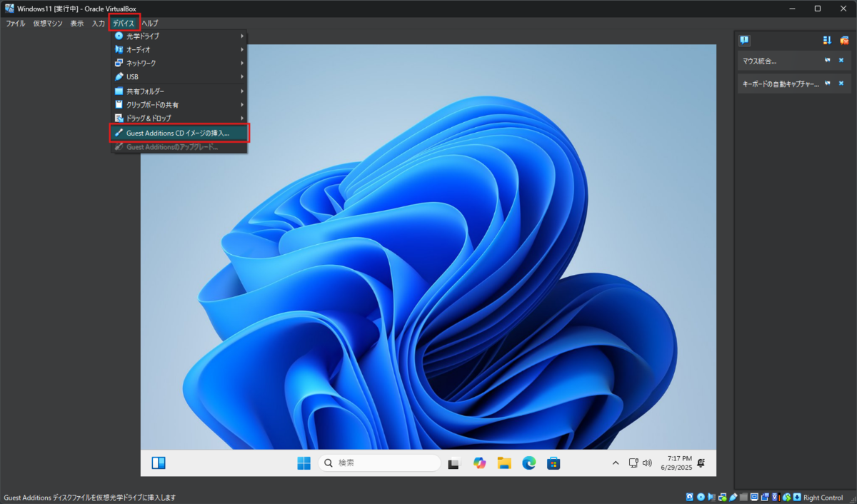Maximize the VirtualBox window
857x504 pixels.
tap(817, 9)
